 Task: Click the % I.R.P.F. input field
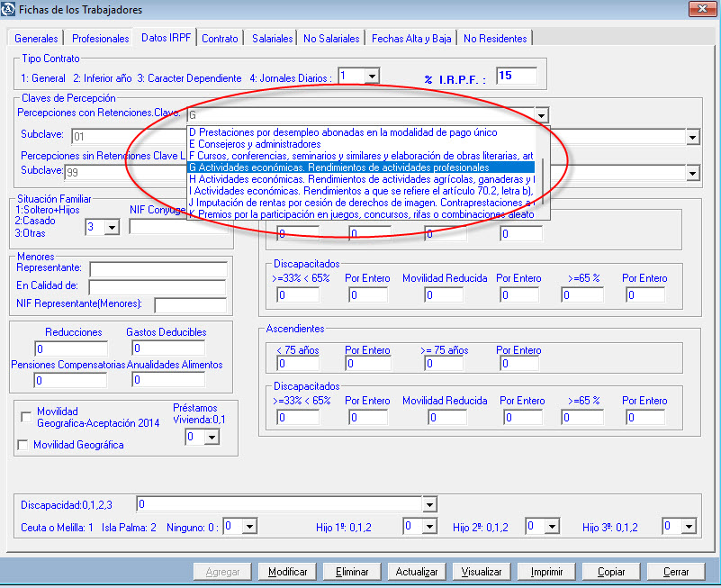[x=515, y=77]
